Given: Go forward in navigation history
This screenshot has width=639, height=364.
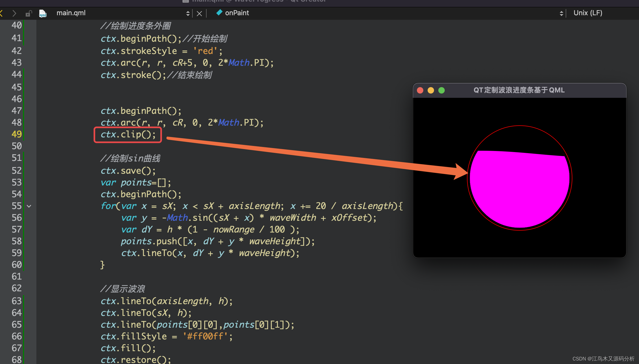Looking at the screenshot, I should click(14, 13).
